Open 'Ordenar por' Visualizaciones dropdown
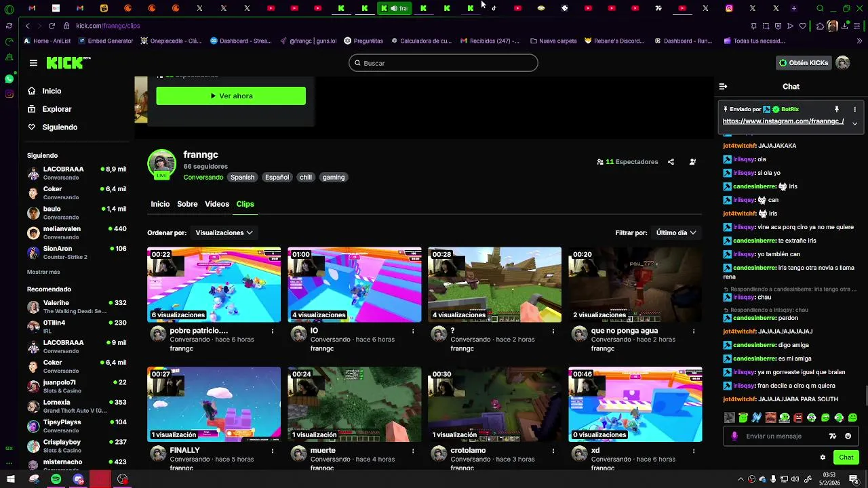 tap(224, 232)
